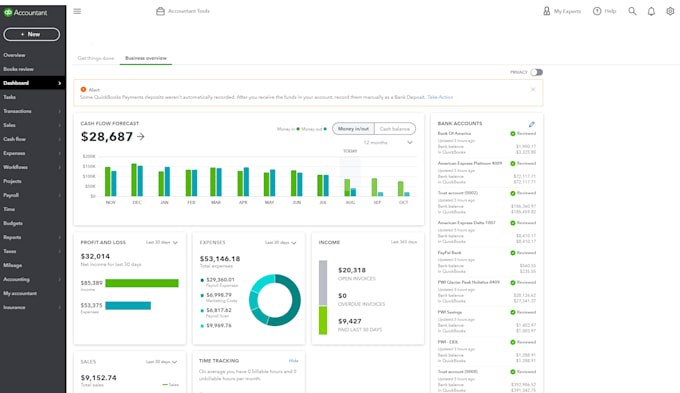The height and width of the screenshot is (393, 680).
Task: Click the Reviewed checkmark for Trust account (0008)
Action: tap(513, 372)
